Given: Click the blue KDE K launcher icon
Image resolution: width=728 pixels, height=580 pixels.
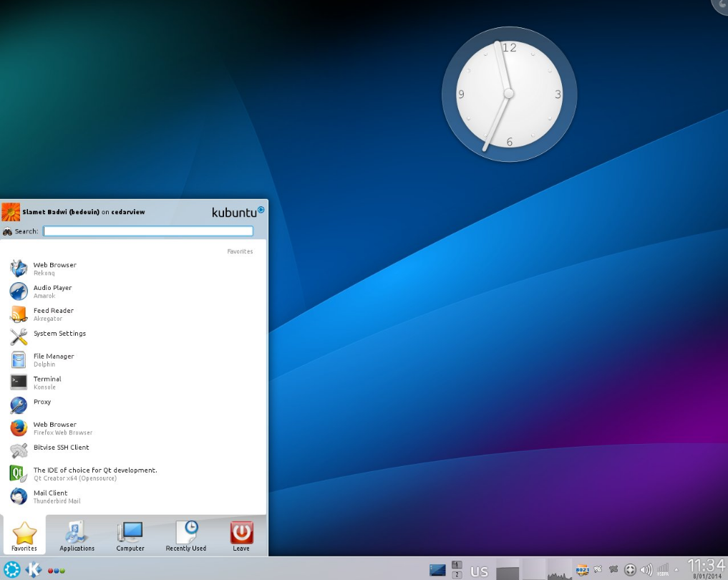Looking at the screenshot, I should click(x=34, y=569).
